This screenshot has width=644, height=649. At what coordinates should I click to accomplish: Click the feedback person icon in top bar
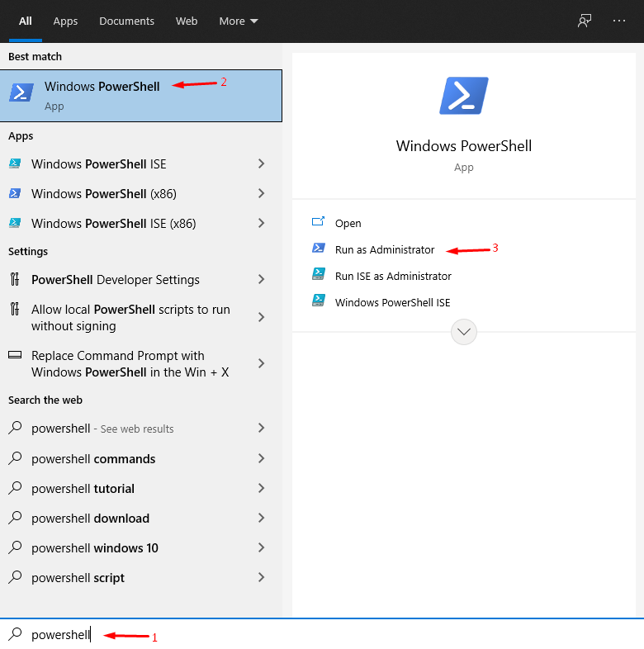585,21
